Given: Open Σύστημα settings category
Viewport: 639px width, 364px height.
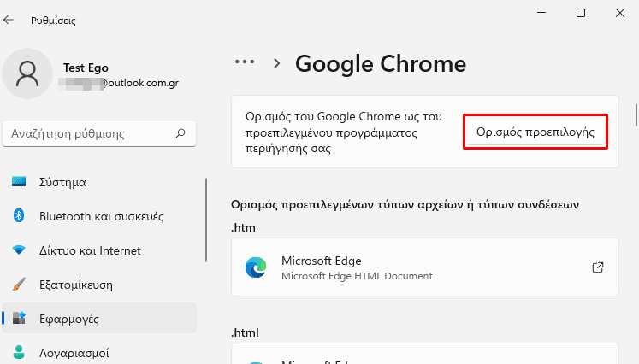Looking at the screenshot, I should pos(99,182).
